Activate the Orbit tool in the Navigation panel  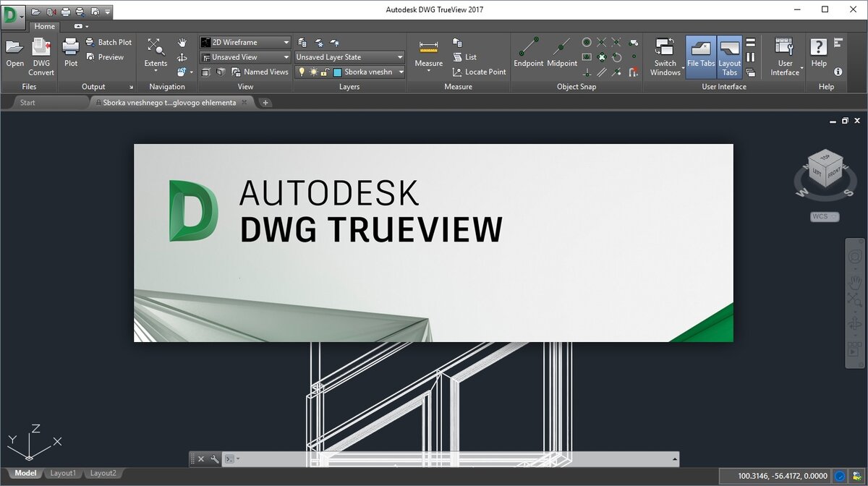tap(182, 57)
